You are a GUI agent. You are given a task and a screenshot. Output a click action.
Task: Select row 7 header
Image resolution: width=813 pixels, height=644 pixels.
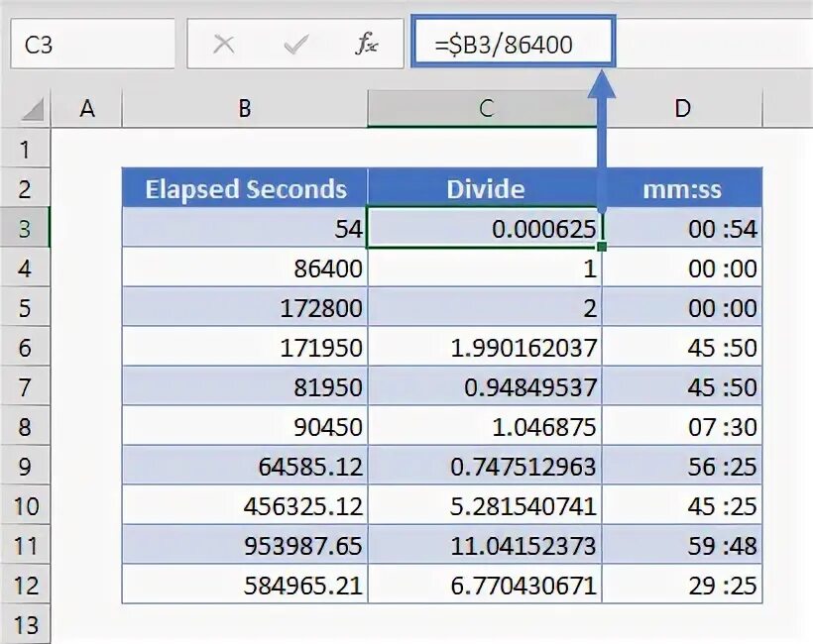click(25, 386)
